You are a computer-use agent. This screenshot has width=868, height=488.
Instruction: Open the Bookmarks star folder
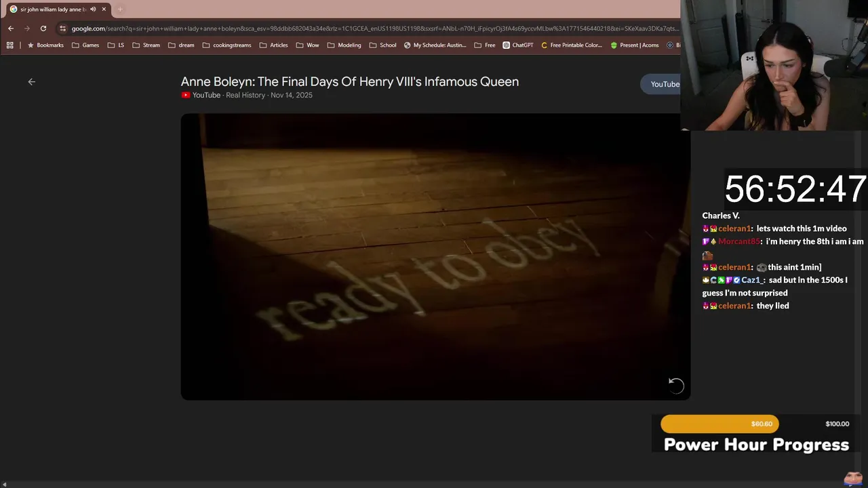(x=45, y=45)
